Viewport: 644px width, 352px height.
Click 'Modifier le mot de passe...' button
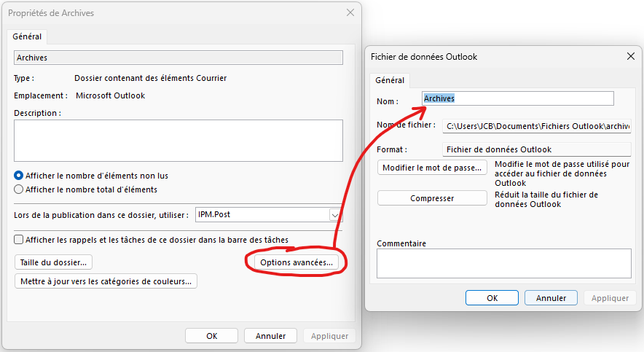pos(432,168)
